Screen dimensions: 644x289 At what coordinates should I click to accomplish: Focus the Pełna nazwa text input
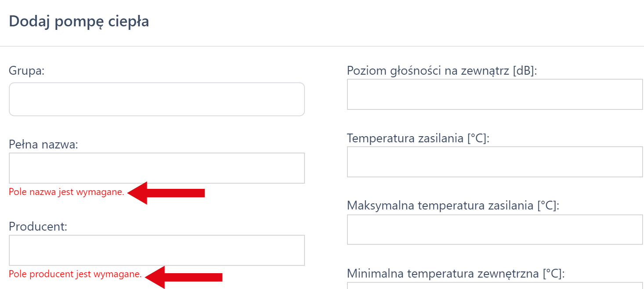pyautogui.click(x=156, y=168)
